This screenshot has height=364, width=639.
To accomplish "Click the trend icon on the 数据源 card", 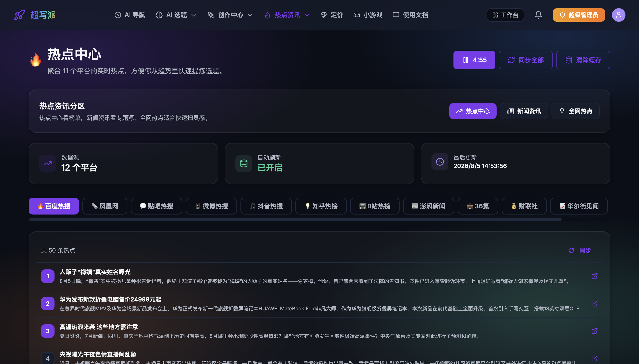I will 48,163.
